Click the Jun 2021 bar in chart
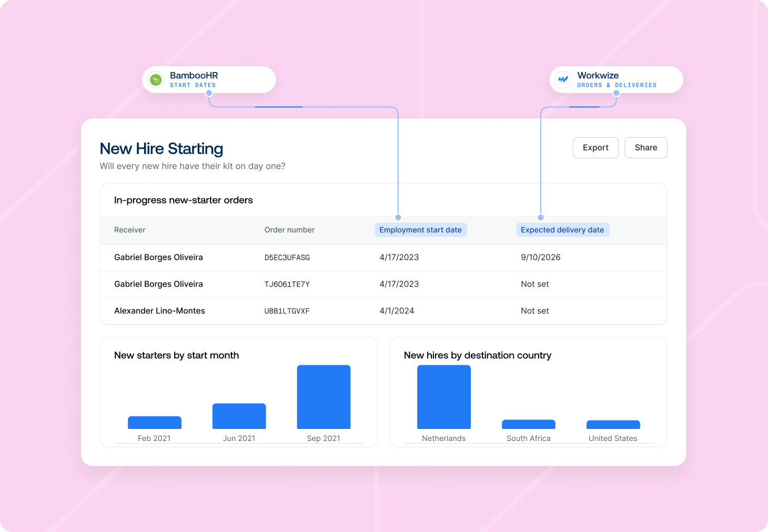This screenshot has width=768, height=532. click(239, 416)
